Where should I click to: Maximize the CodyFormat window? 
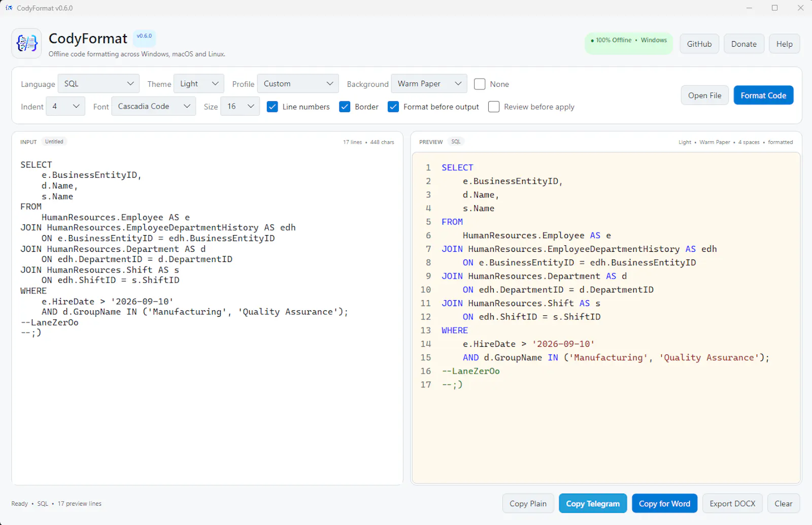(x=774, y=8)
